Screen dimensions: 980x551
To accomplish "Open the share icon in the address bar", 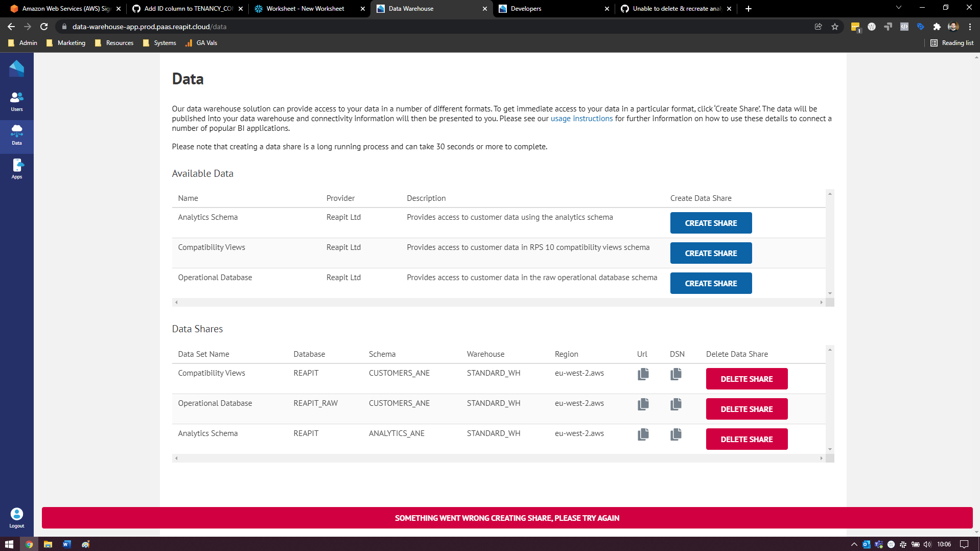I will (x=818, y=27).
